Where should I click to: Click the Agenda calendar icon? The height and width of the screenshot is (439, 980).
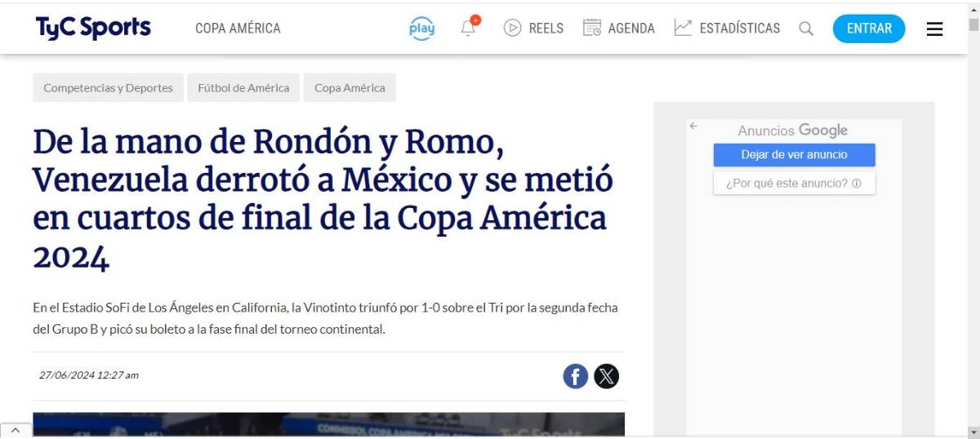[x=592, y=28]
